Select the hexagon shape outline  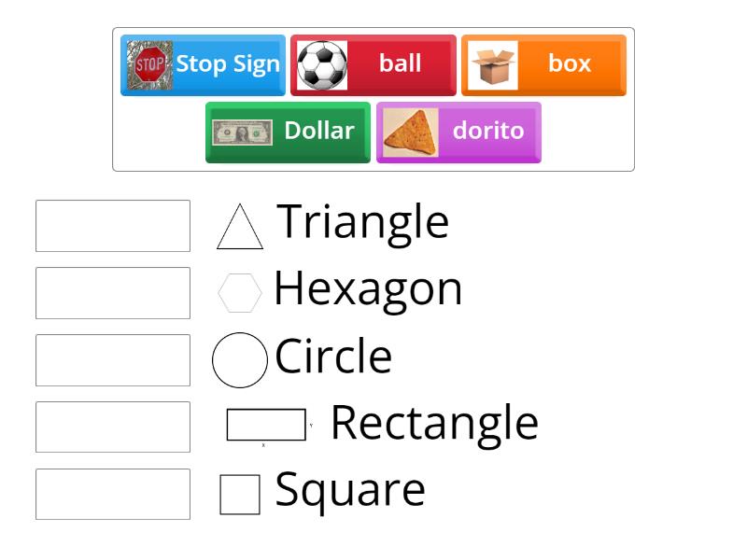point(239,291)
